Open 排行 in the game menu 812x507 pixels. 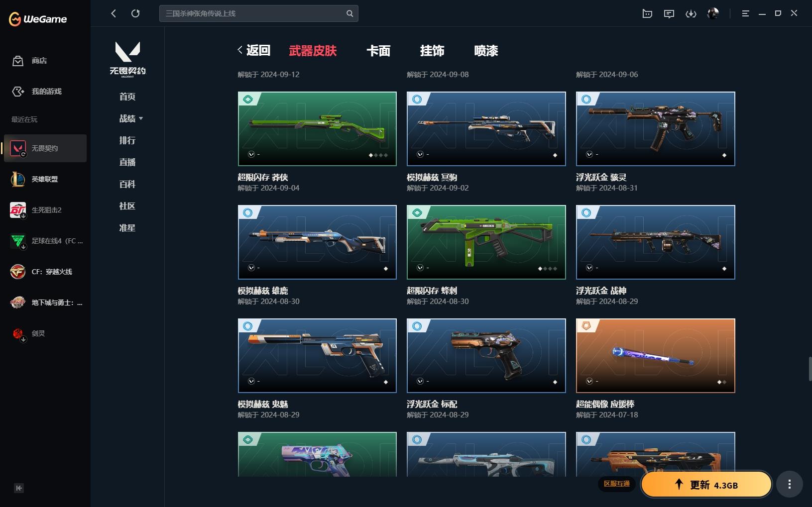coord(127,140)
